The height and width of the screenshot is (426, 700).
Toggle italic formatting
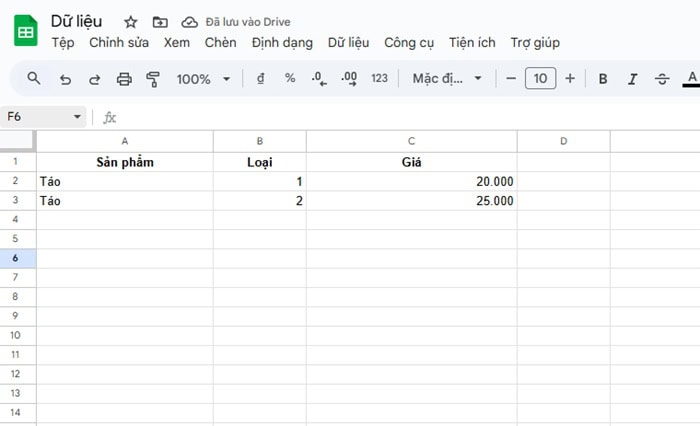632,78
